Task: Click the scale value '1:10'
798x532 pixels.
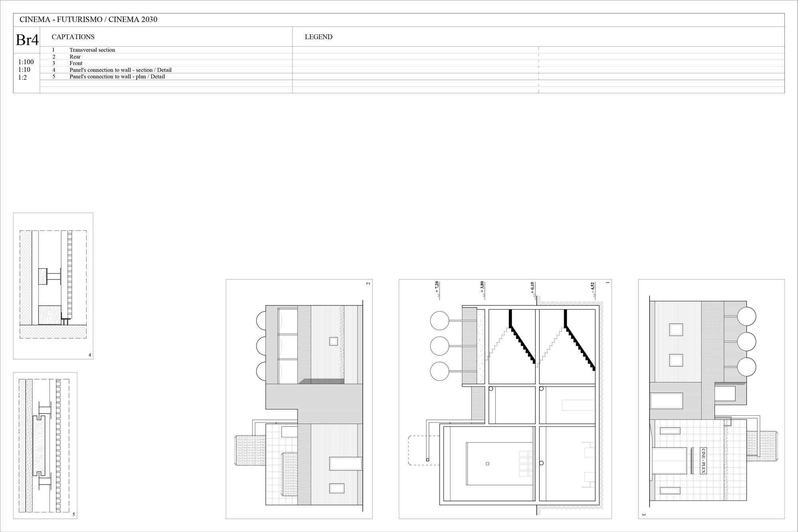Action: [x=24, y=69]
